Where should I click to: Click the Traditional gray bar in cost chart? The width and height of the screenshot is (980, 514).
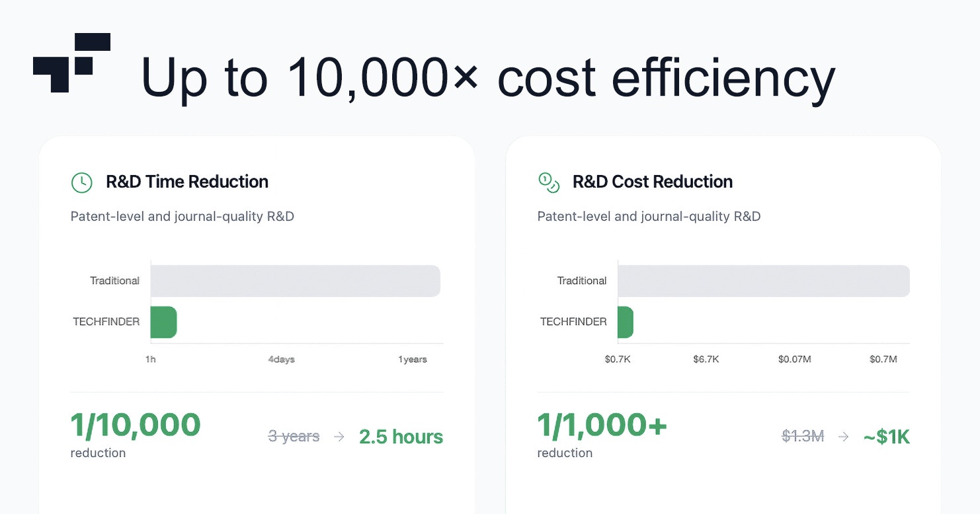(764, 281)
